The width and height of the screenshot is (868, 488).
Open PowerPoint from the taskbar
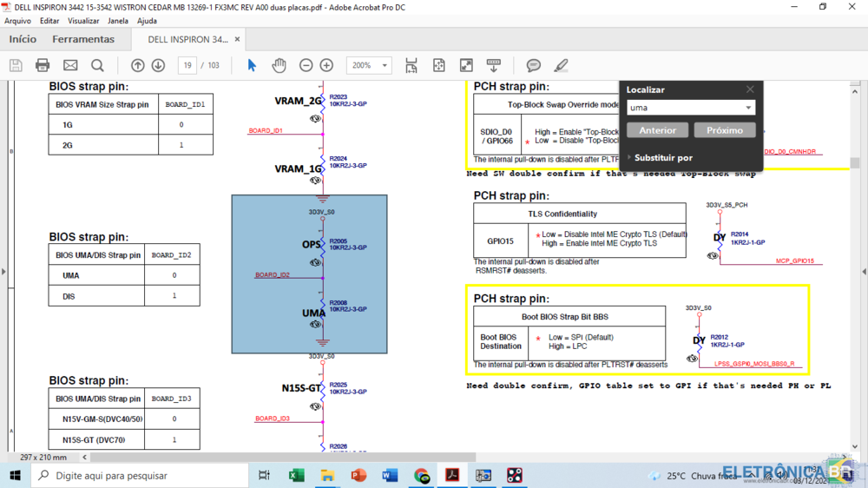pyautogui.click(x=358, y=476)
